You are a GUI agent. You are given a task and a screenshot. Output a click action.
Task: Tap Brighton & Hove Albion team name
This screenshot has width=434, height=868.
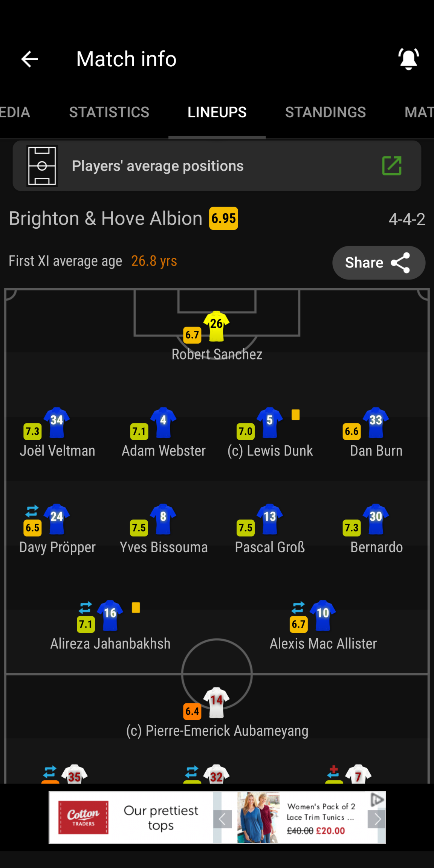pos(105,219)
